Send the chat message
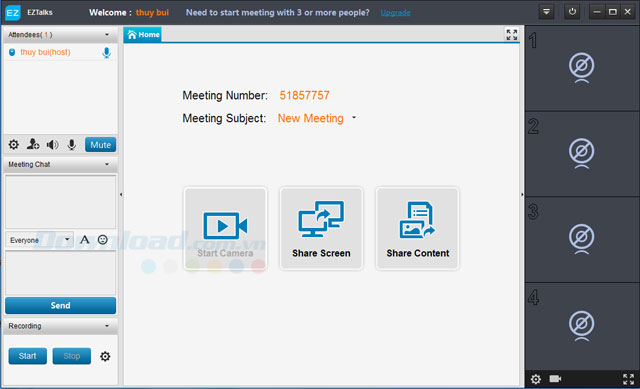Viewport: 640px width, 389px height. pos(60,305)
